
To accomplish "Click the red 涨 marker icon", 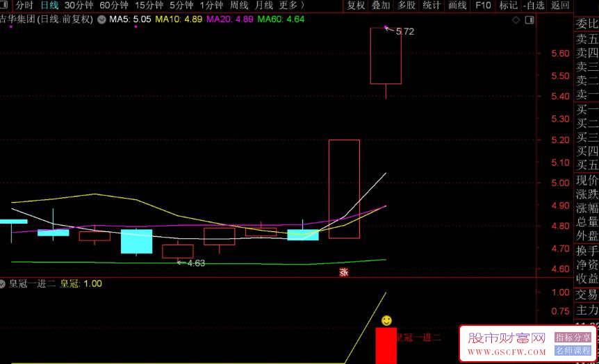I will click(344, 272).
